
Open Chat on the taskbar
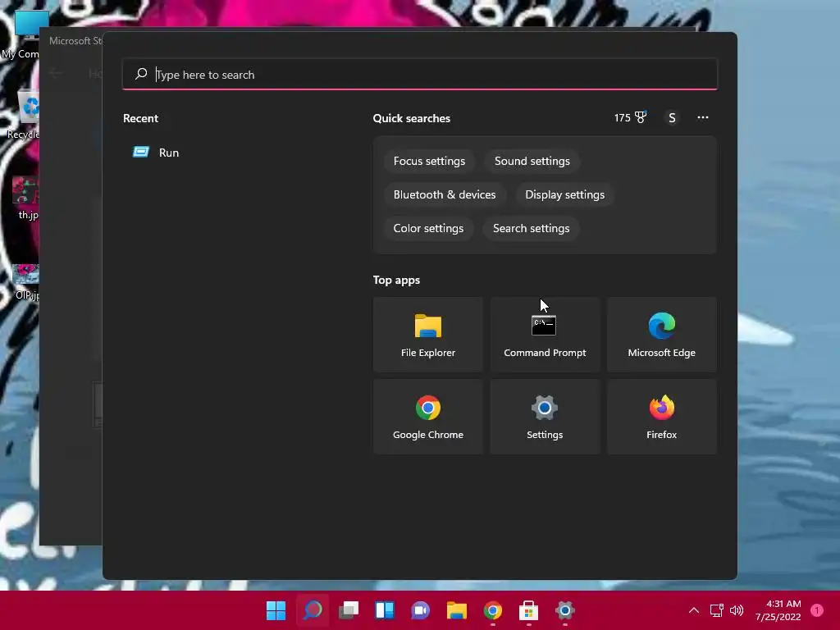(421, 610)
